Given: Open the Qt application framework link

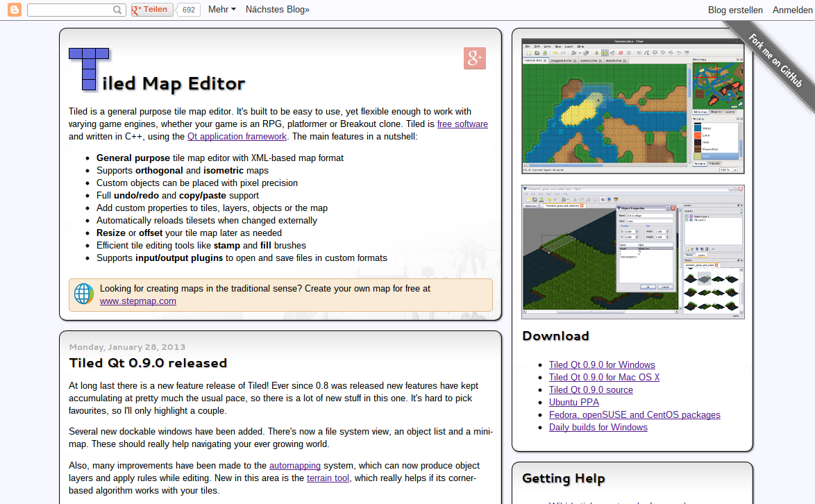Looking at the screenshot, I should [x=237, y=137].
